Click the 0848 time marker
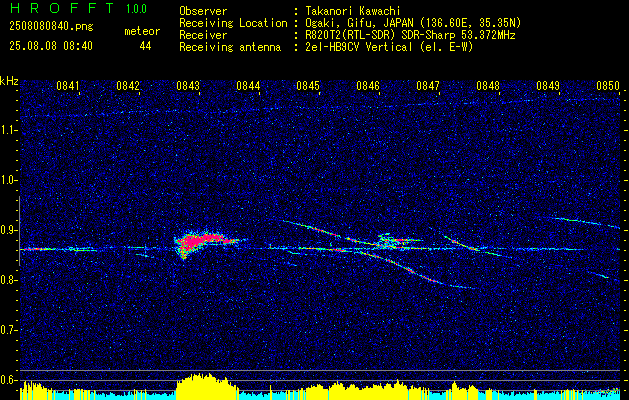 [x=488, y=85]
